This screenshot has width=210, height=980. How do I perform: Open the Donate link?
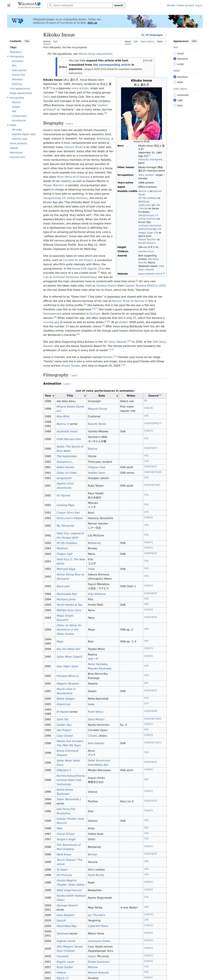pos(171,5)
